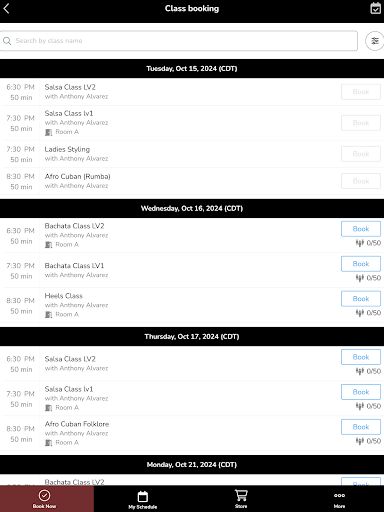Select the Book Now tab
384x512 pixels.
click(x=44, y=498)
